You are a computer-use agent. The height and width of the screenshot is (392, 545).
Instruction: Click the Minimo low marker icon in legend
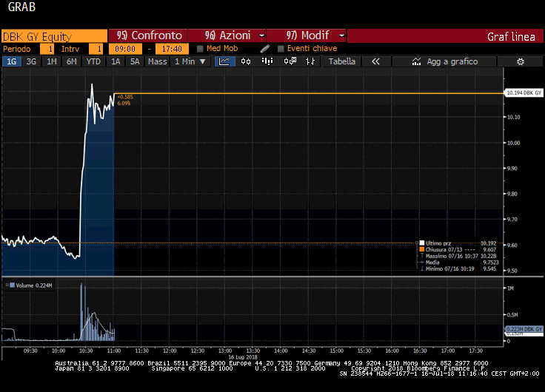pyautogui.click(x=422, y=268)
